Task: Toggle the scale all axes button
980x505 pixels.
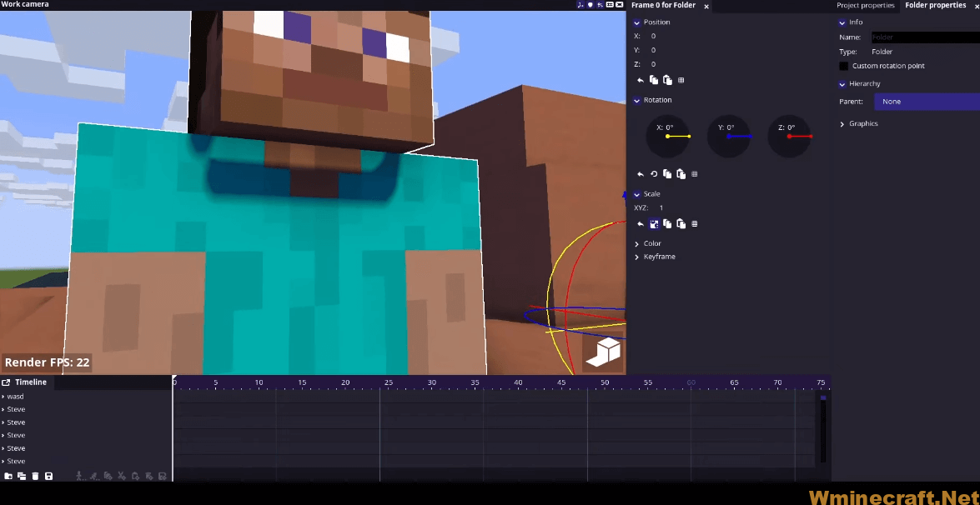Action: (x=654, y=224)
